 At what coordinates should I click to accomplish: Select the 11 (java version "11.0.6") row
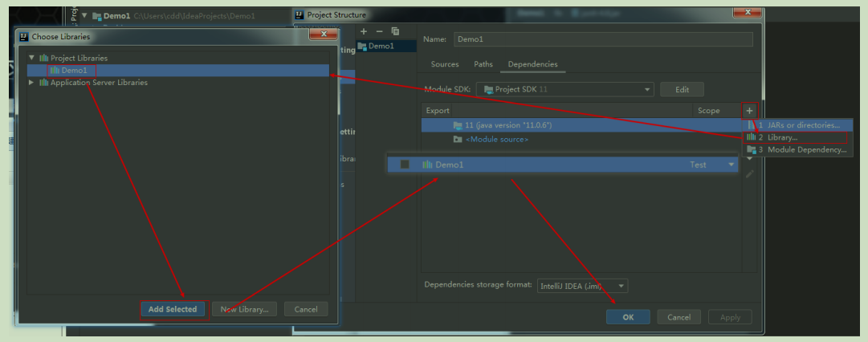point(581,125)
